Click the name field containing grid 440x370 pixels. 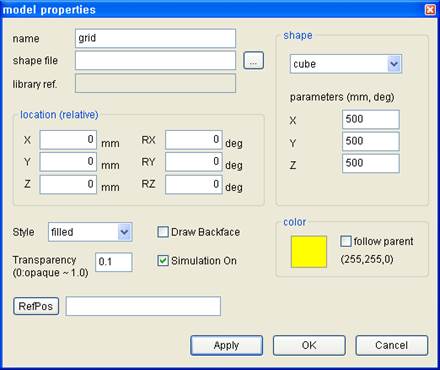[155, 38]
